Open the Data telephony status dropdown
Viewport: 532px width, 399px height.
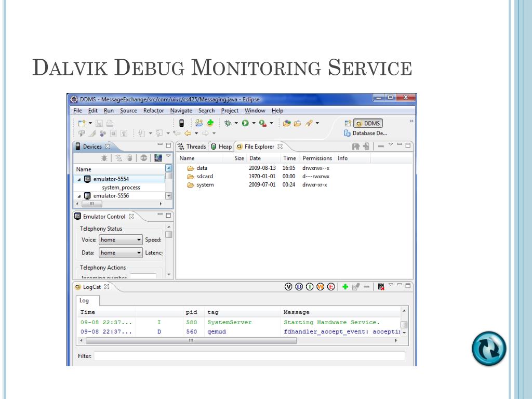click(x=121, y=253)
